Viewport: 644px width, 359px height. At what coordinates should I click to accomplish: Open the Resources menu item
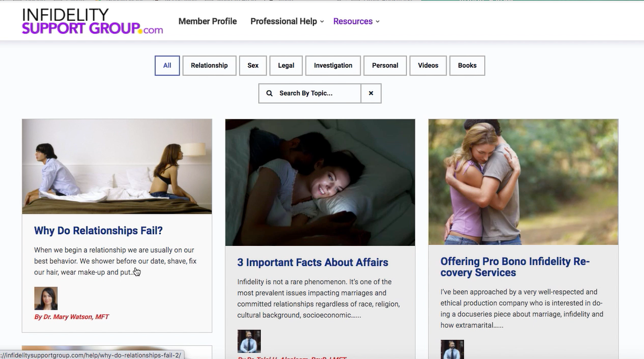point(353,21)
